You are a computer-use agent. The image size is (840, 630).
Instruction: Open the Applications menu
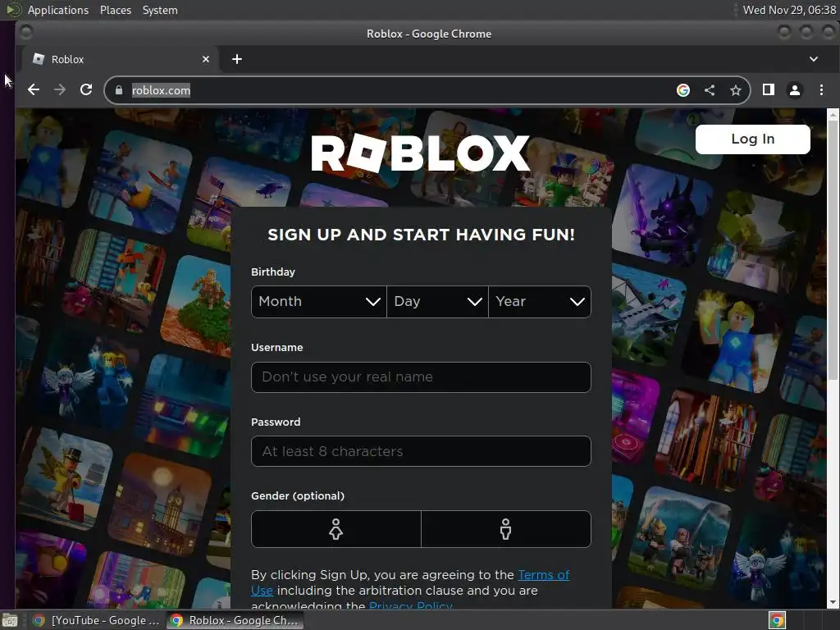coord(58,10)
